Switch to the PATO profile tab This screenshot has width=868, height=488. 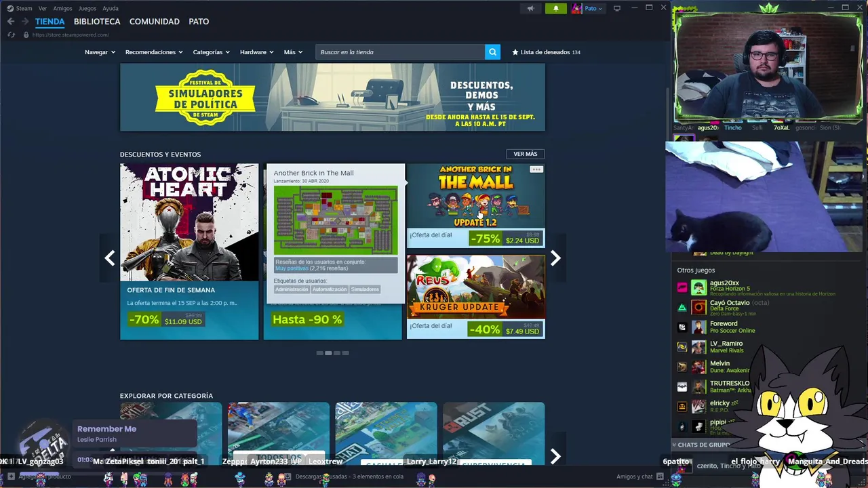199,22
